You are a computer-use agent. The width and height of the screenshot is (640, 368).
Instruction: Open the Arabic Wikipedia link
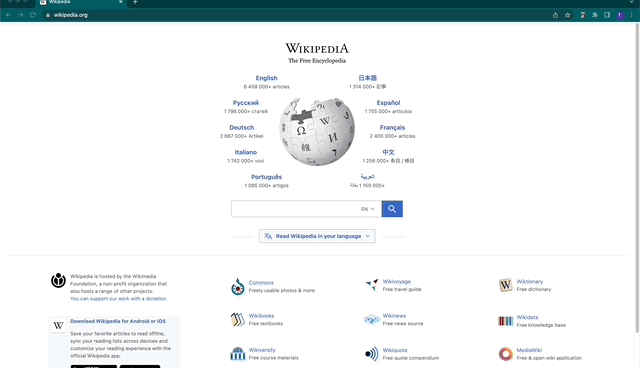(x=367, y=176)
